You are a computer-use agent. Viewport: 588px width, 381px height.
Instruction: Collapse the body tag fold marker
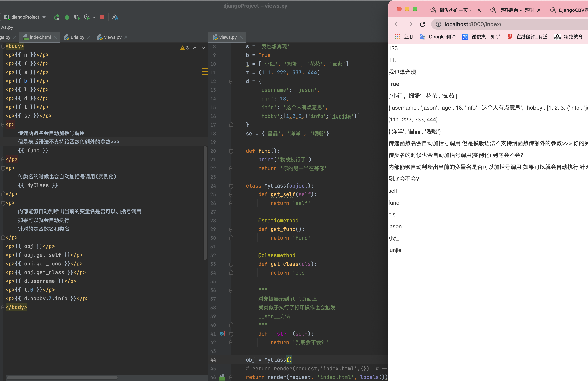click(3, 46)
